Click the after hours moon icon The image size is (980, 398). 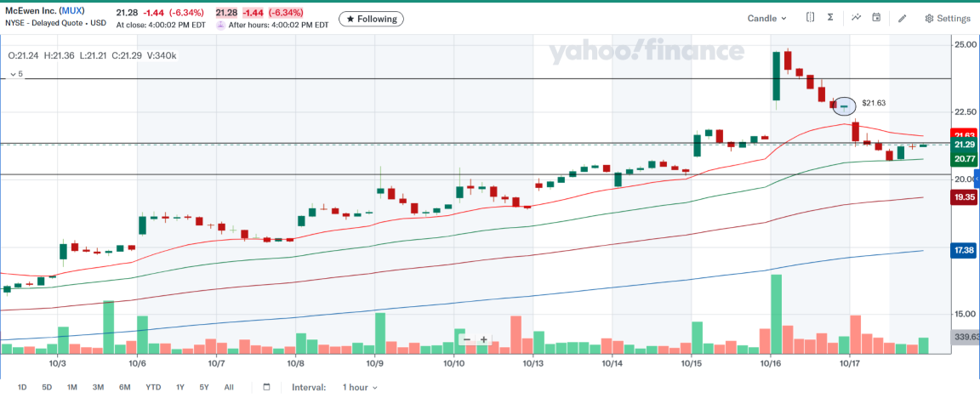click(220, 25)
